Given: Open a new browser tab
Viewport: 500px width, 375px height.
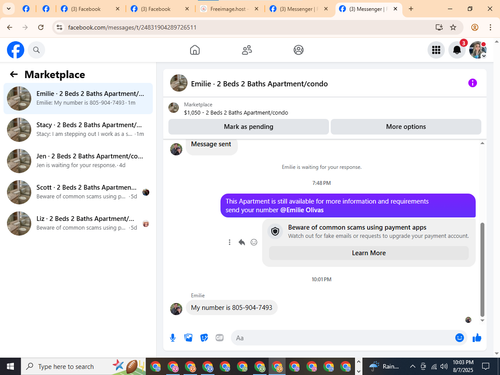Looking at the screenshot, I should 411,9.
